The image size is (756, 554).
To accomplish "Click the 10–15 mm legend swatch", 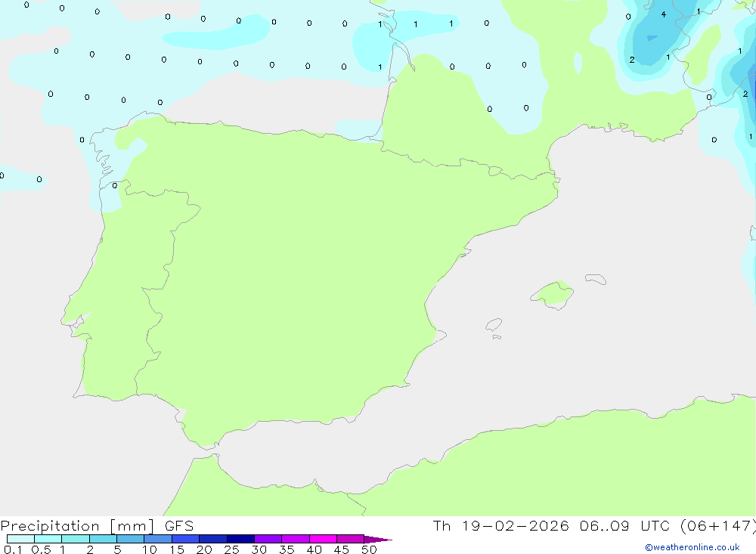I will (x=158, y=539).
